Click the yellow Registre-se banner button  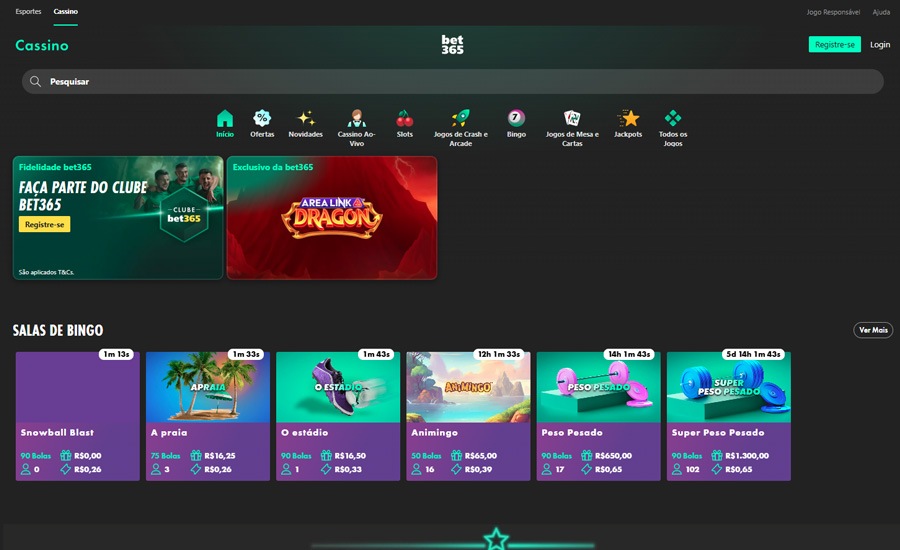coord(45,224)
